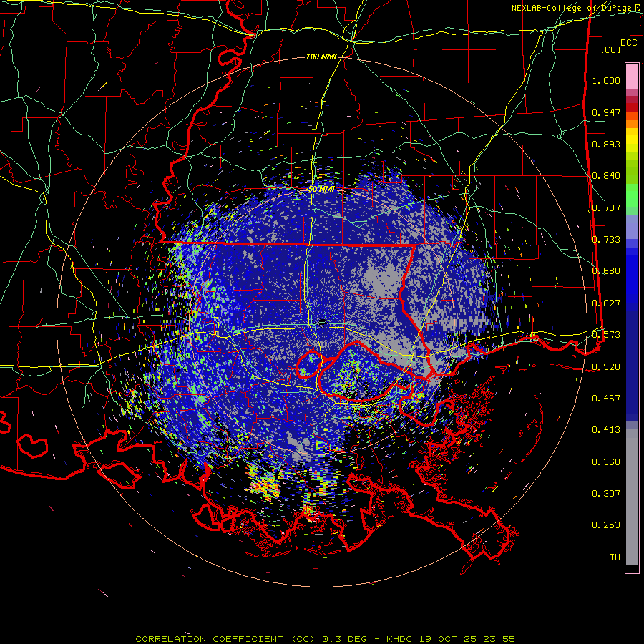Select the 0.573 scale value

[606, 335]
